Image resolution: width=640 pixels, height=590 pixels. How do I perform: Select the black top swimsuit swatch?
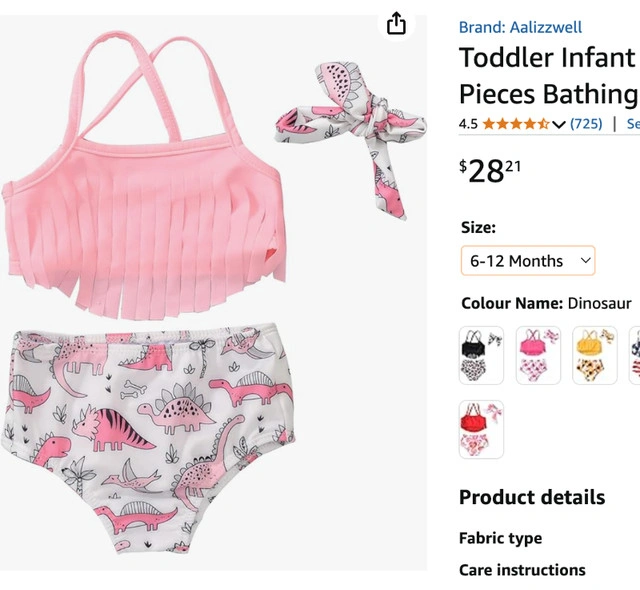pos(481,355)
